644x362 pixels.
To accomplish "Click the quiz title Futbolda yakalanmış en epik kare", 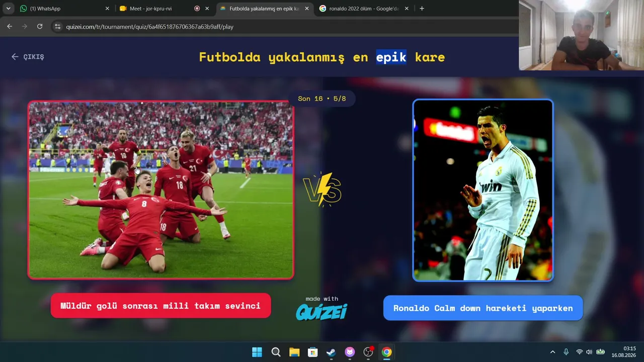I will pyautogui.click(x=322, y=57).
